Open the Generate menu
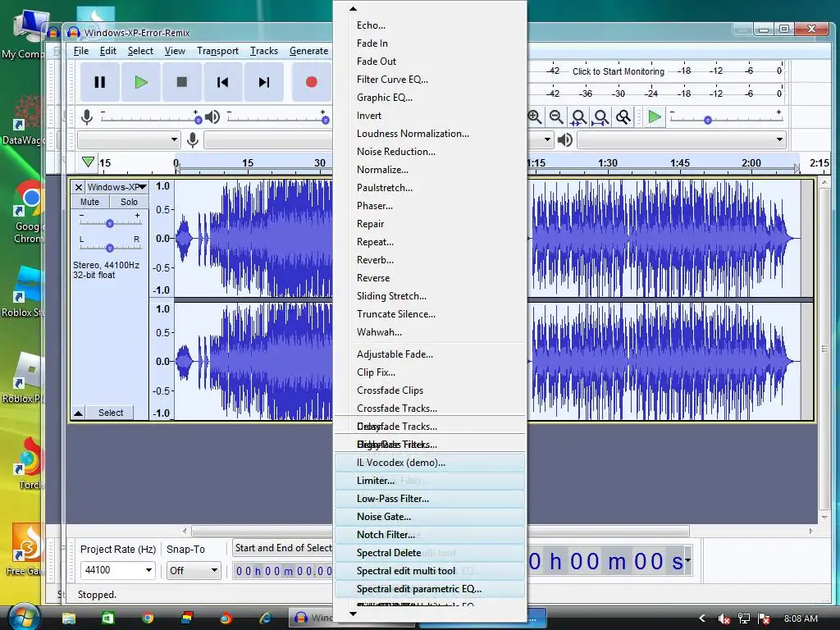The width and height of the screenshot is (840, 630). pyautogui.click(x=308, y=51)
